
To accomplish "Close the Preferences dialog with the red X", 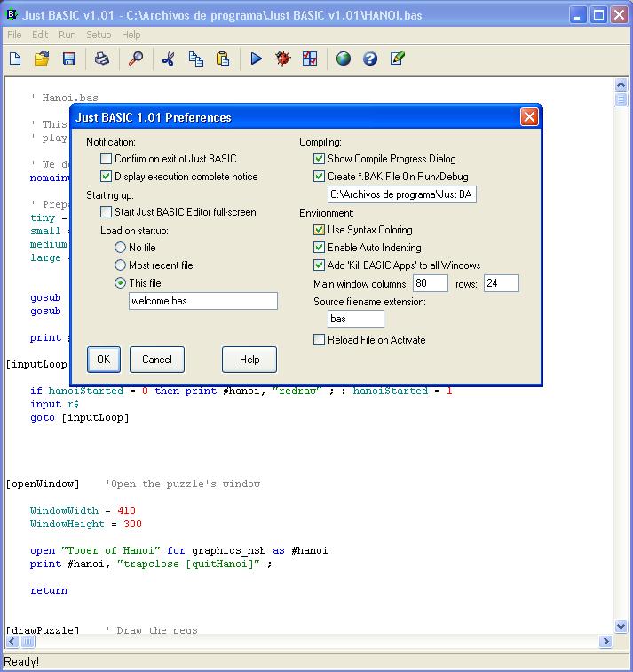I will 529,117.
